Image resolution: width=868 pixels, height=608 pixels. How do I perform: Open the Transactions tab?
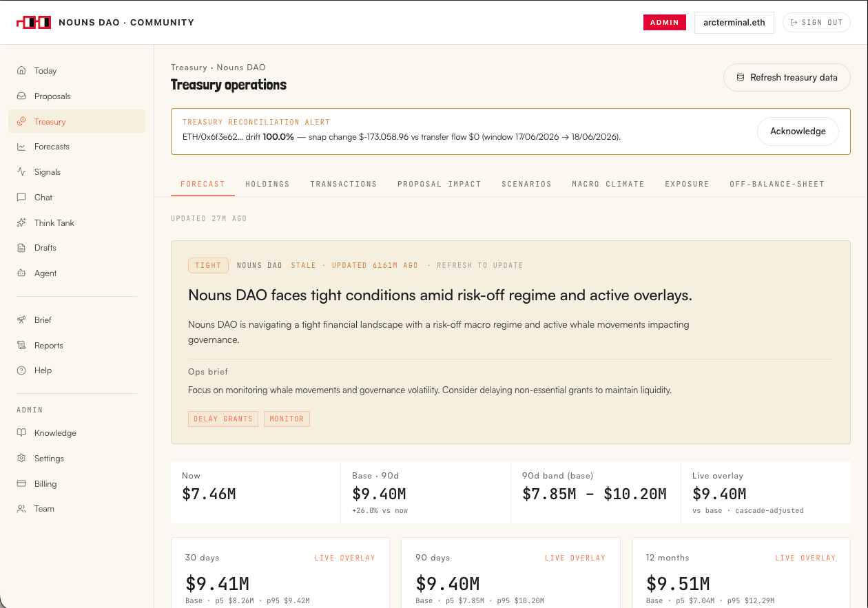(x=343, y=184)
